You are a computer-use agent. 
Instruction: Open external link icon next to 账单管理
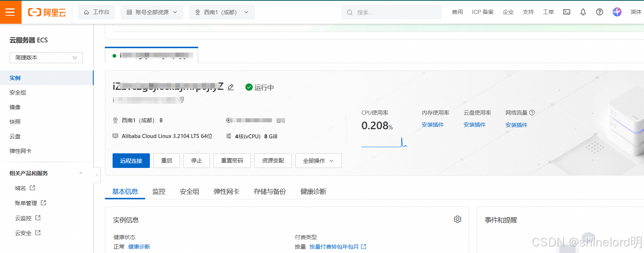43,203
